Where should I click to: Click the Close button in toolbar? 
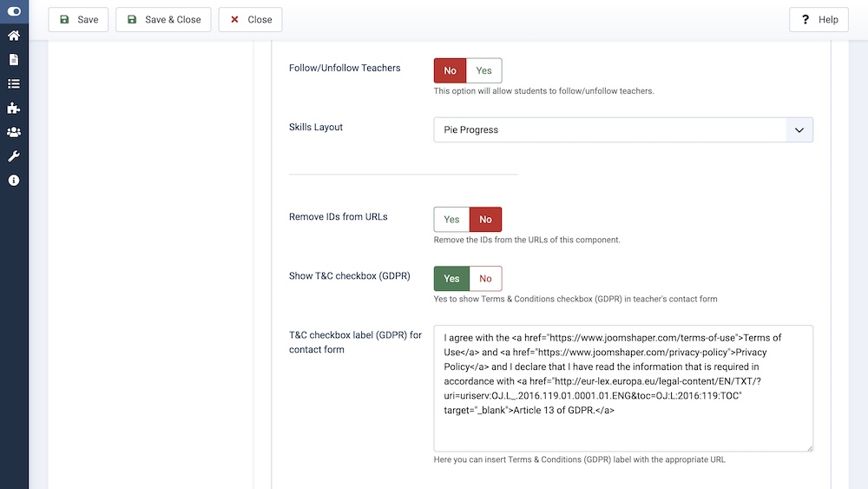(250, 20)
